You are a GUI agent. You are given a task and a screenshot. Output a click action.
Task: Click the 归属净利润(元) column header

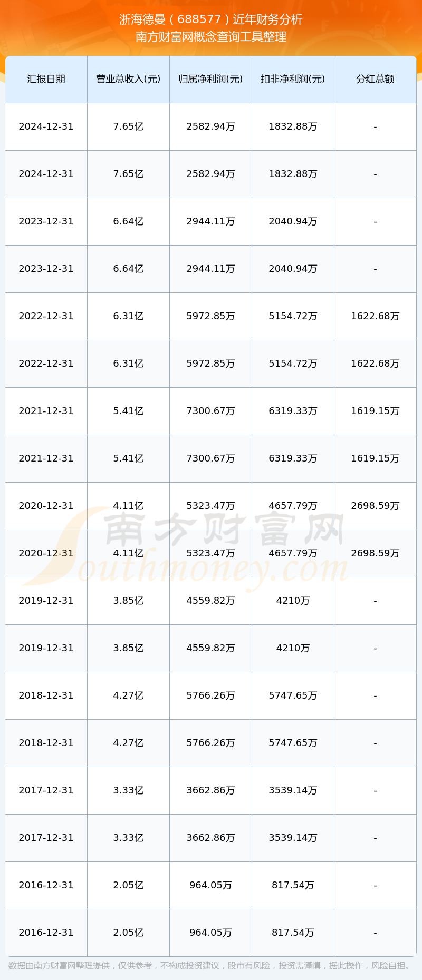210,79
